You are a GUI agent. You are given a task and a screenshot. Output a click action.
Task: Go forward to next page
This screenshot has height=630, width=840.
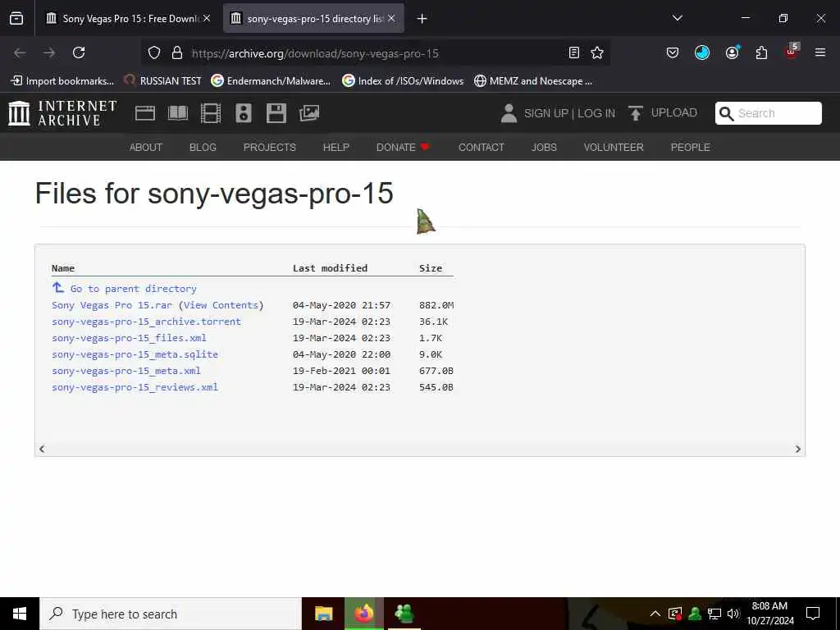pyautogui.click(x=49, y=52)
